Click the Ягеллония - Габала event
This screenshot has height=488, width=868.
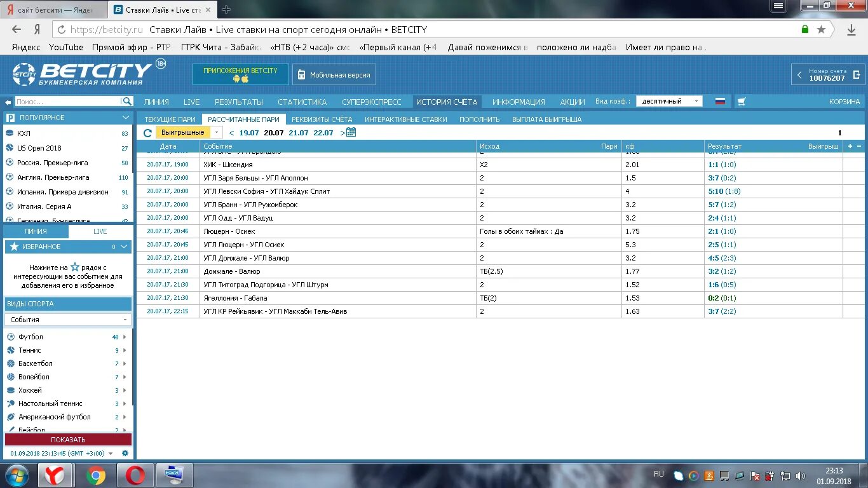click(x=235, y=298)
